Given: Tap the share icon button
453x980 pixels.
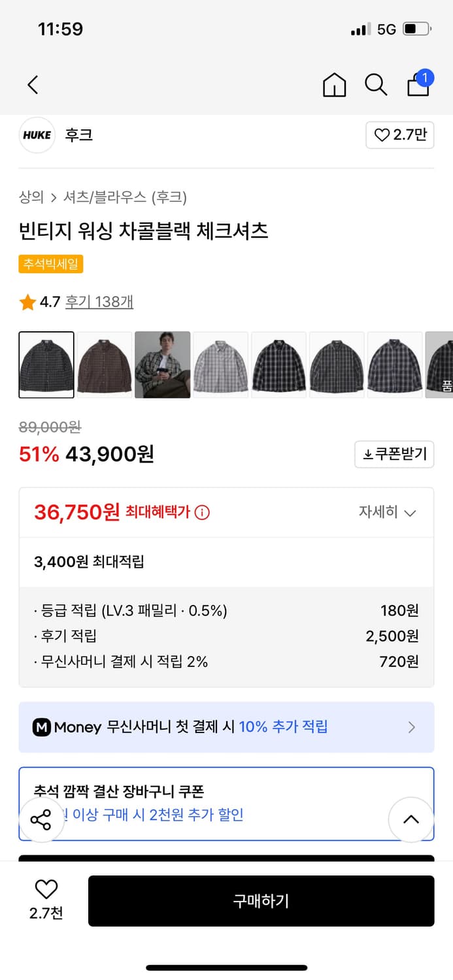Looking at the screenshot, I should [41, 819].
